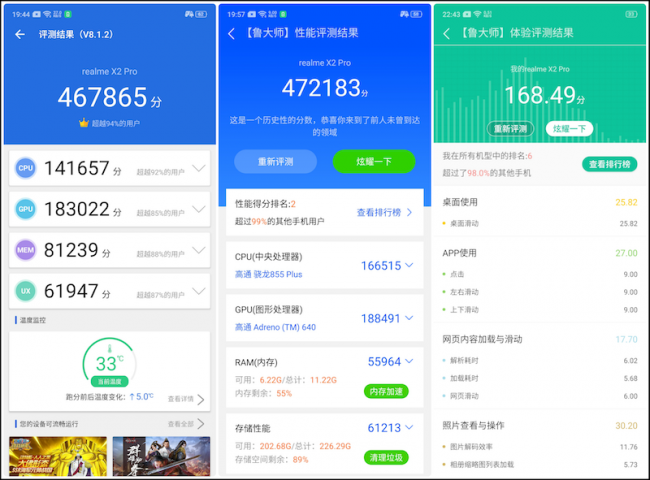Expand the CPU 141657 score row
The width and height of the screenshot is (650, 480).
coord(198,169)
